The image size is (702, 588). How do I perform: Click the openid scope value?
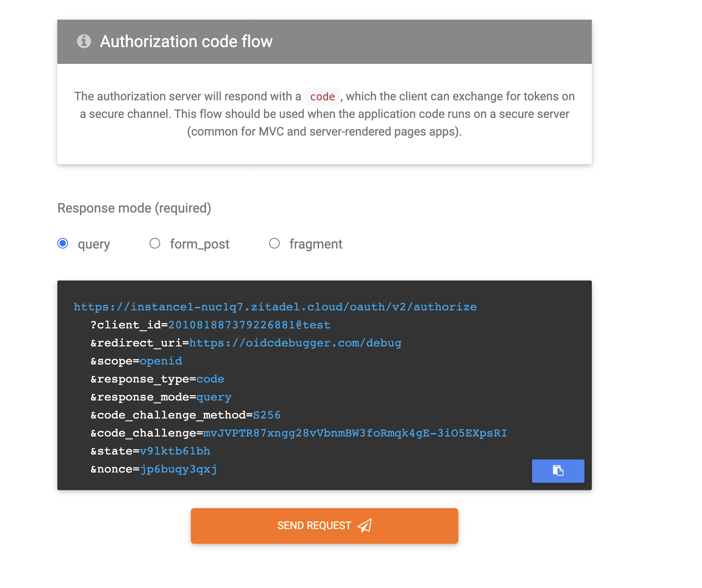pos(161,361)
